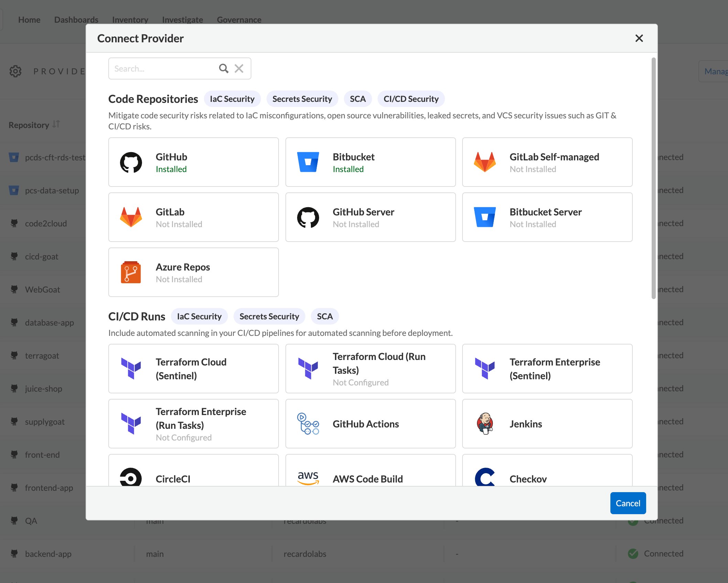
Task: Click the Cancel button
Action: 628,503
